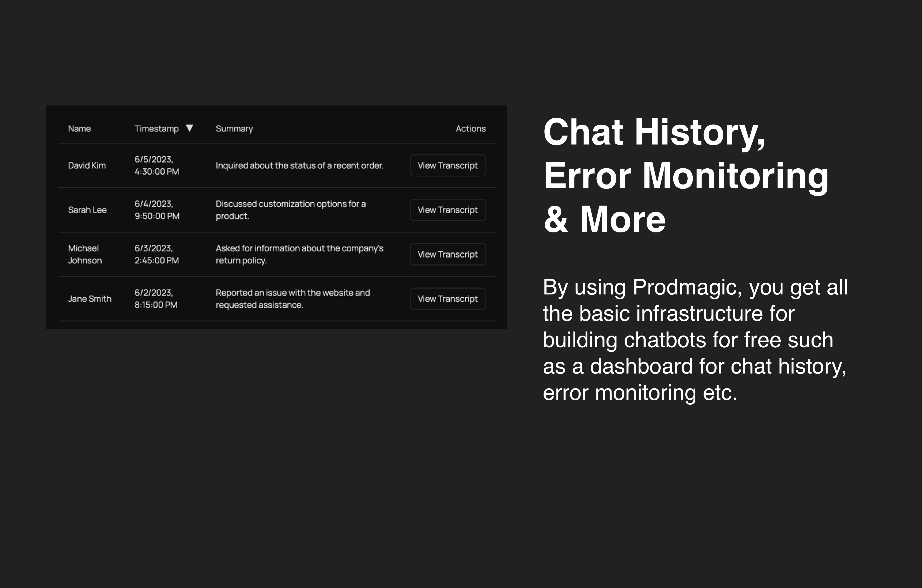Click the 6/4/2023 9:50:00 PM timestamp
The height and width of the screenshot is (588, 922).
pyautogui.click(x=157, y=210)
